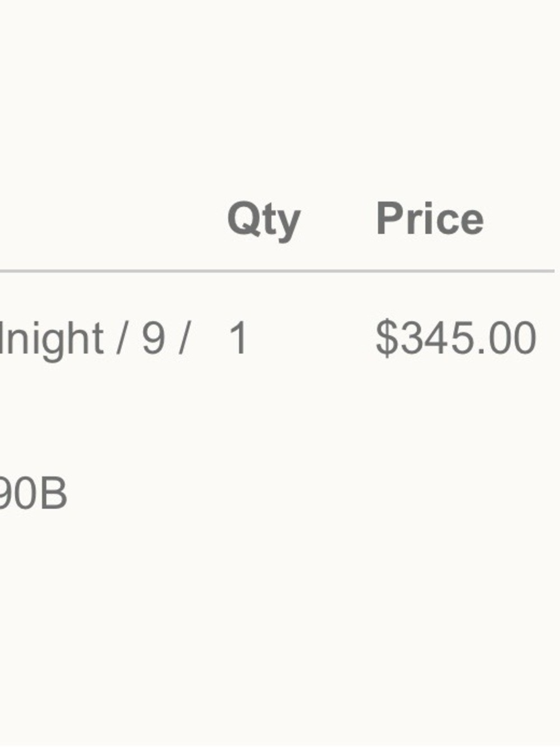Click the letter P in Price header
560x747 pixels.
[x=390, y=218]
